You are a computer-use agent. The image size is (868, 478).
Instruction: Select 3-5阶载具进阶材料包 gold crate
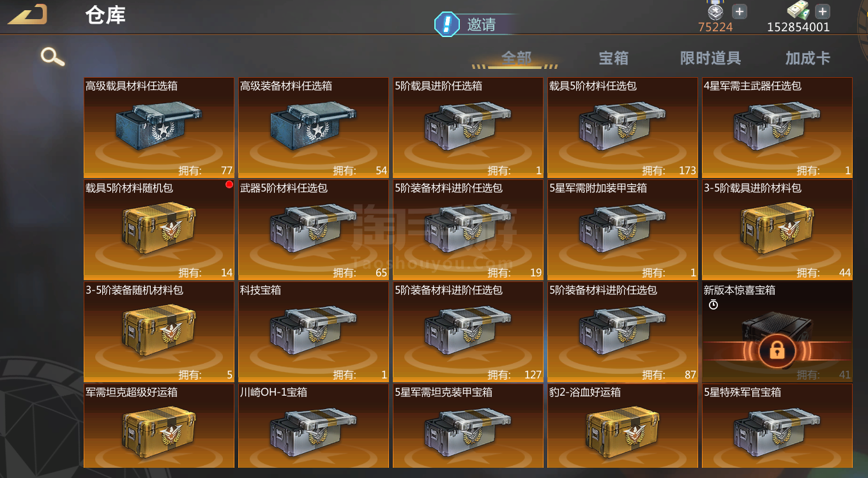(777, 230)
